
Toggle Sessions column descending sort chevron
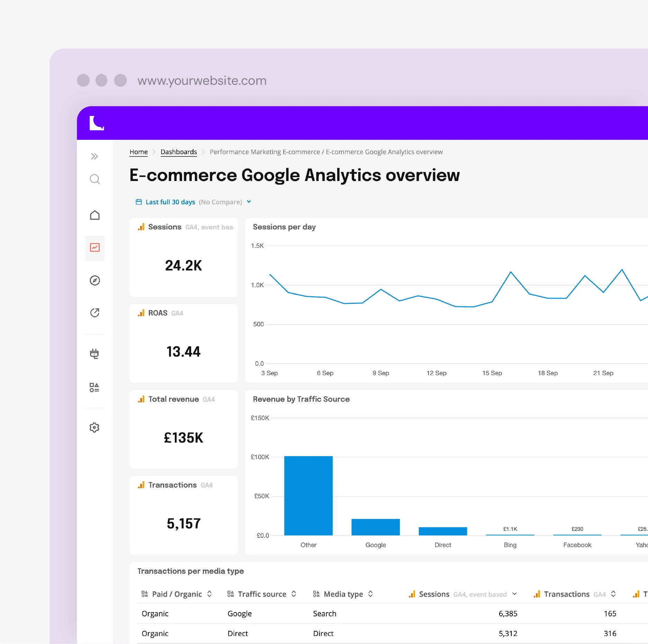514,594
